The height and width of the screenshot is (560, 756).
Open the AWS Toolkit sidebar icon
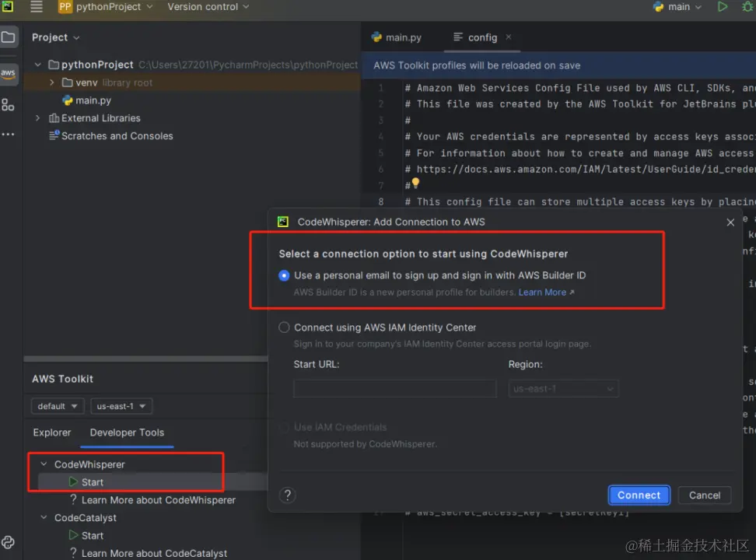(x=9, y=73)
